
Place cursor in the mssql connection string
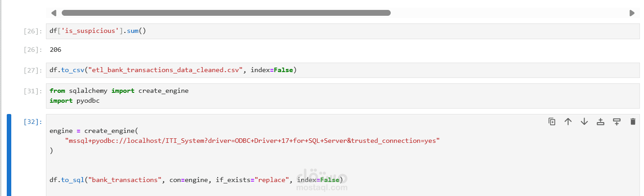252,141
